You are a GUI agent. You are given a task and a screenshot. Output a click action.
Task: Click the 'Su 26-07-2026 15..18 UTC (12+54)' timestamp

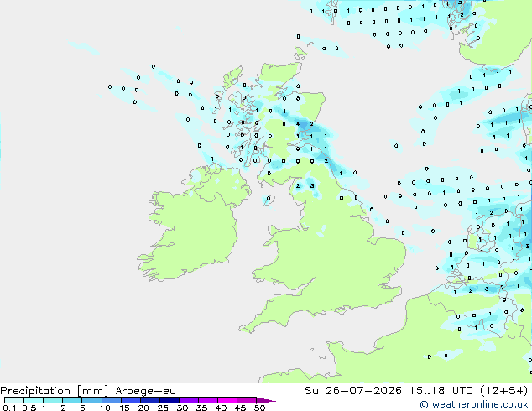click(416, 391)
